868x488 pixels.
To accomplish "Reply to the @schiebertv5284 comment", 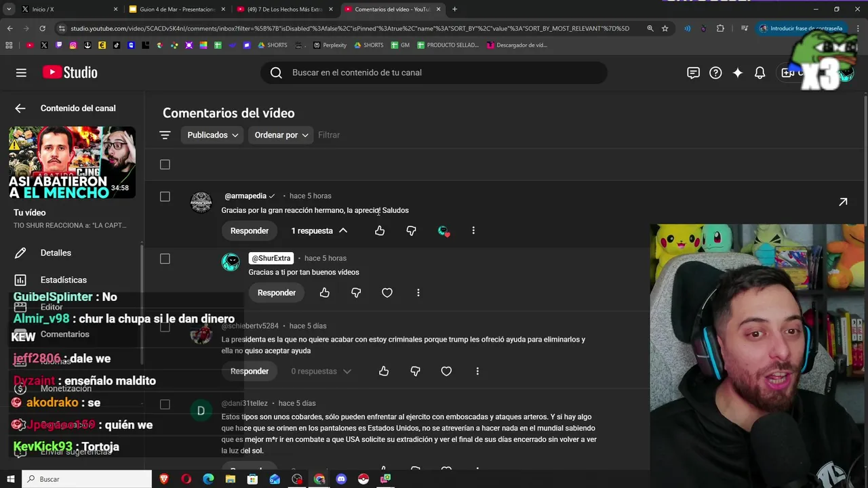I will point(250,371).
